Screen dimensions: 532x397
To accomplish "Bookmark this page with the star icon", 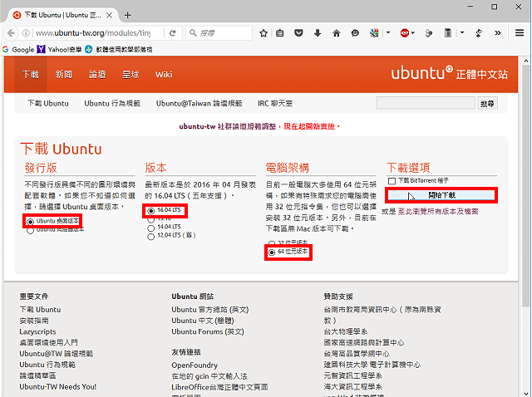I will (x=264, y=33).
